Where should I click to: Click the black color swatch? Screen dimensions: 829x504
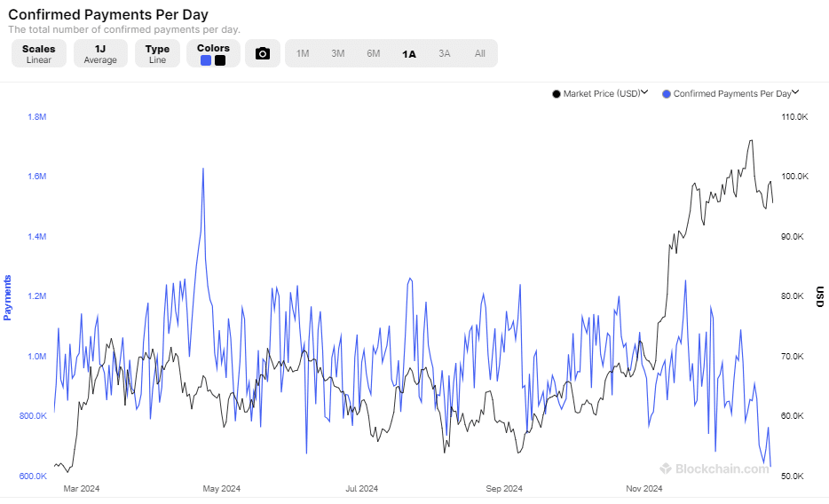click(220, 60)
